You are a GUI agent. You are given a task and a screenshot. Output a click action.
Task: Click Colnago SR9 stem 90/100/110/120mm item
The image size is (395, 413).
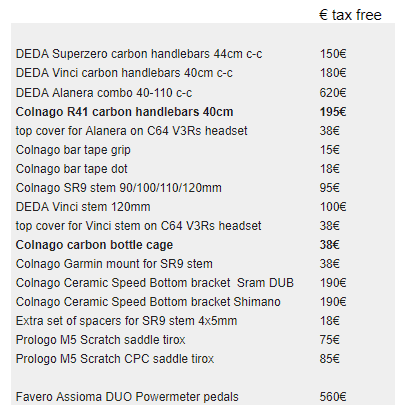click(x=118, y=188)
